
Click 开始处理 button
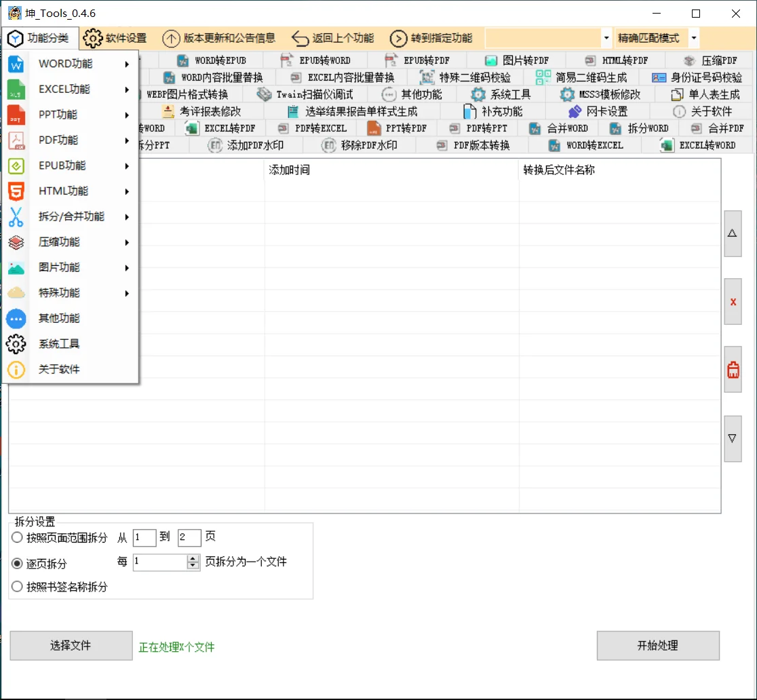click(658, 646)
